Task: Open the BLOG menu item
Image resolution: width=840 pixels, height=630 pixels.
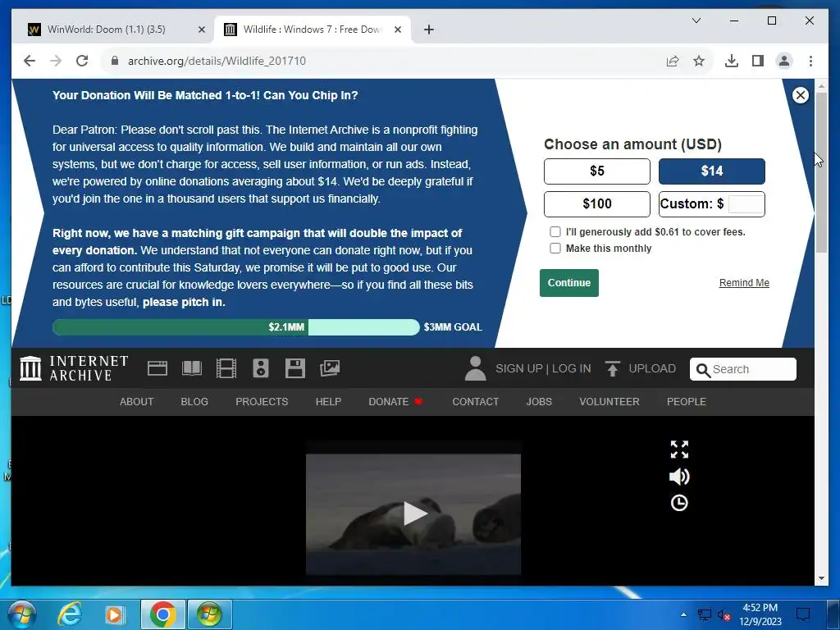Action: (194, 402)
